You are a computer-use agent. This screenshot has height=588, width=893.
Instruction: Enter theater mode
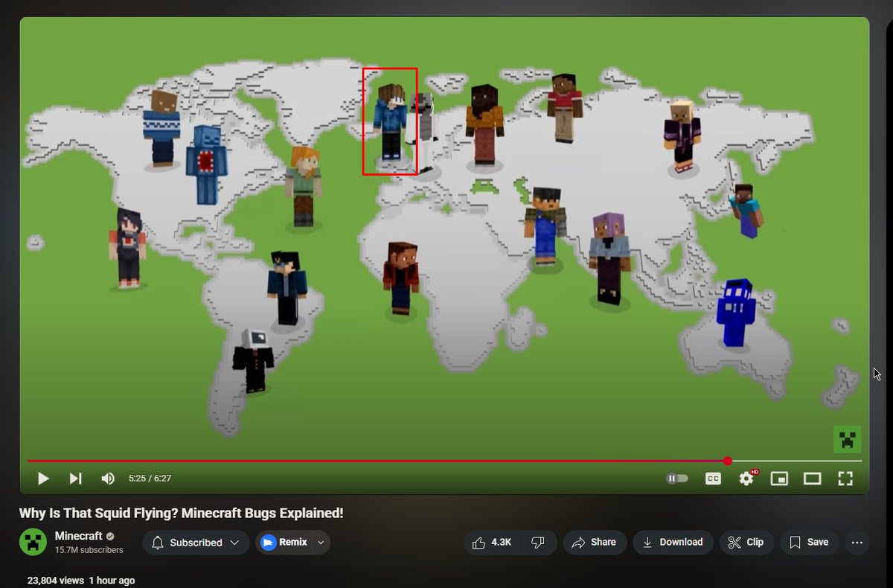(812, 479)
